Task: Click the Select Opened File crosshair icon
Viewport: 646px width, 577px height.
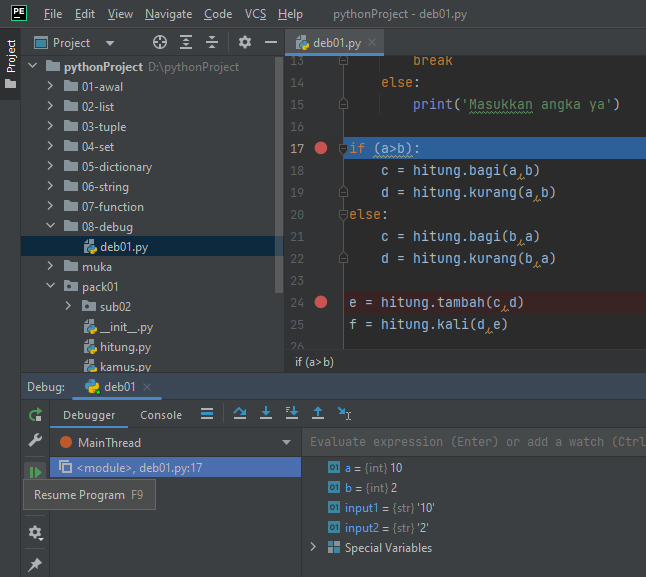Action: (160, 42)
